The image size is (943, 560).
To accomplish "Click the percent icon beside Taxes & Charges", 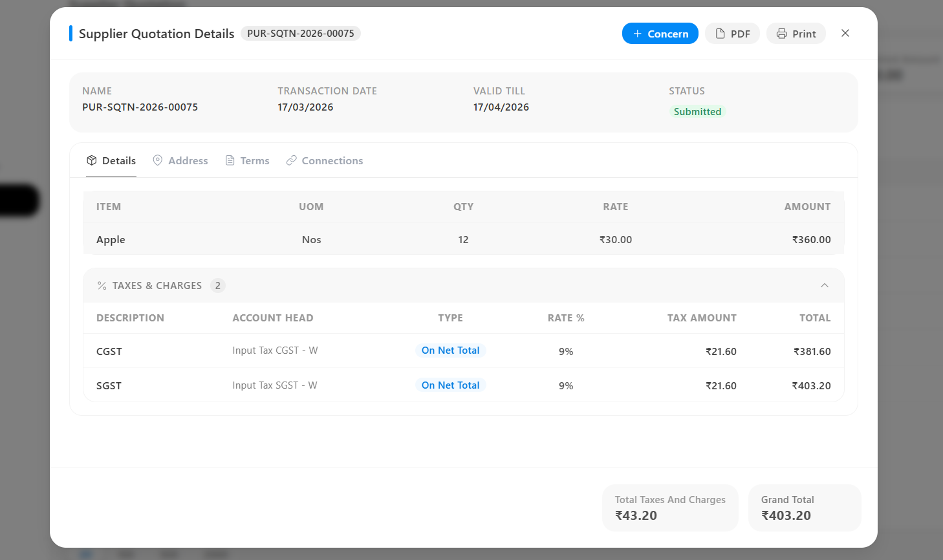I will click(x=102, y=285).
